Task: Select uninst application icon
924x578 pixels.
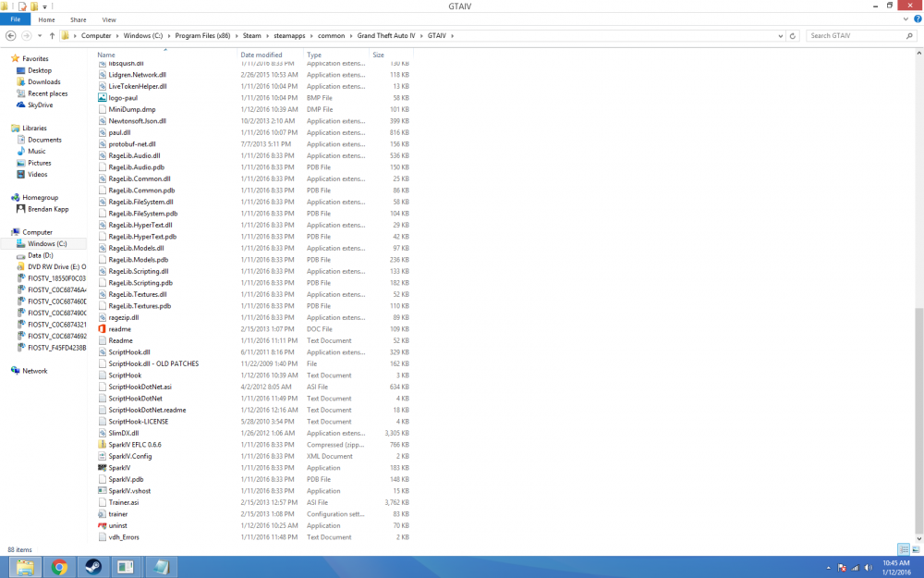Action: (102, 525)
